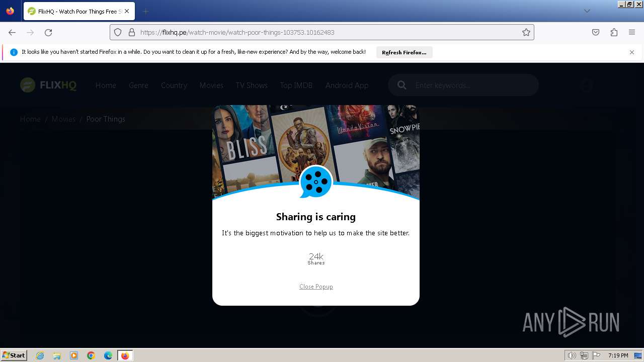Open the Country menu

[174, 85]
